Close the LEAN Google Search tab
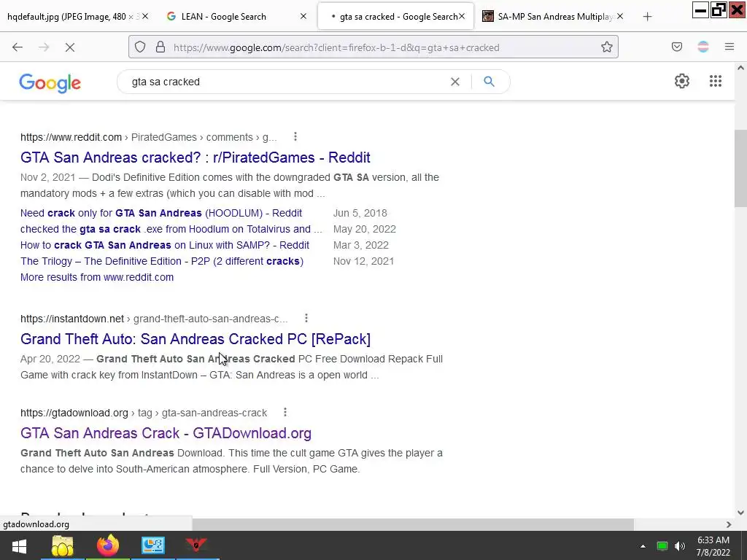 pos(303,17)
